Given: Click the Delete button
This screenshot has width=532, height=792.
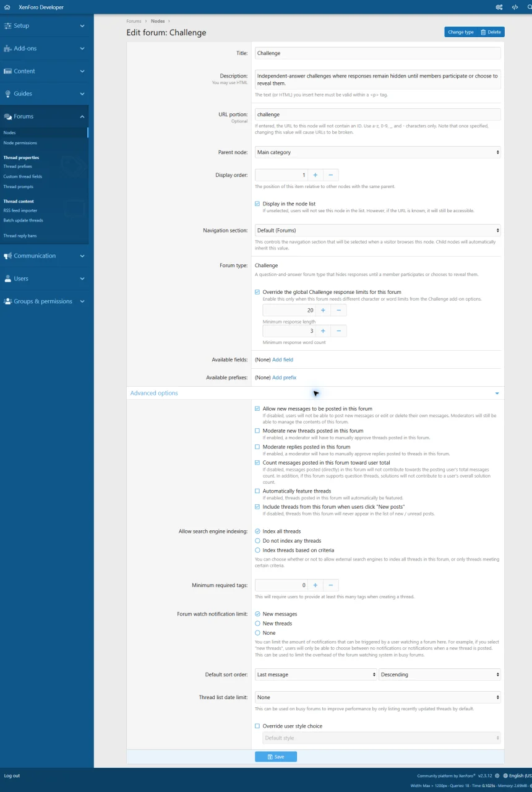Looking at the screenshot, I should click(491, 32).
